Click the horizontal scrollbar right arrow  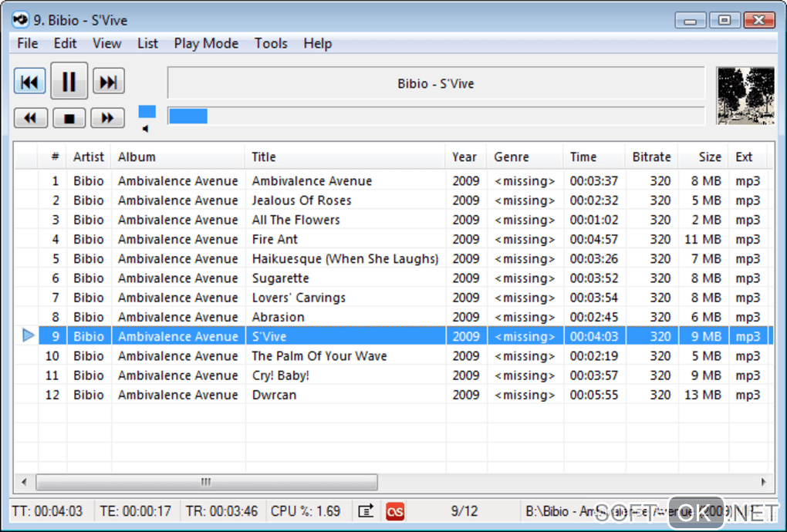pyautogui.click(x=763, y=482)
